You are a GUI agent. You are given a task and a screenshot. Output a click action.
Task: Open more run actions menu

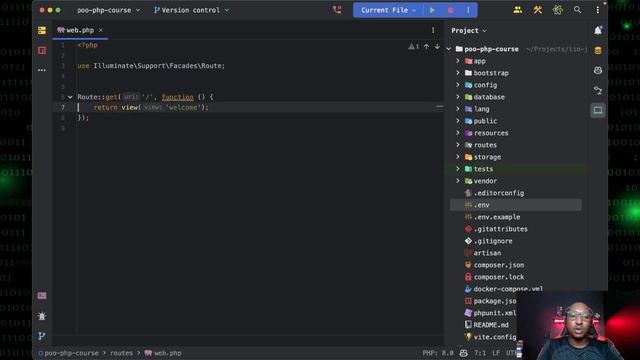tap(468, 10)
